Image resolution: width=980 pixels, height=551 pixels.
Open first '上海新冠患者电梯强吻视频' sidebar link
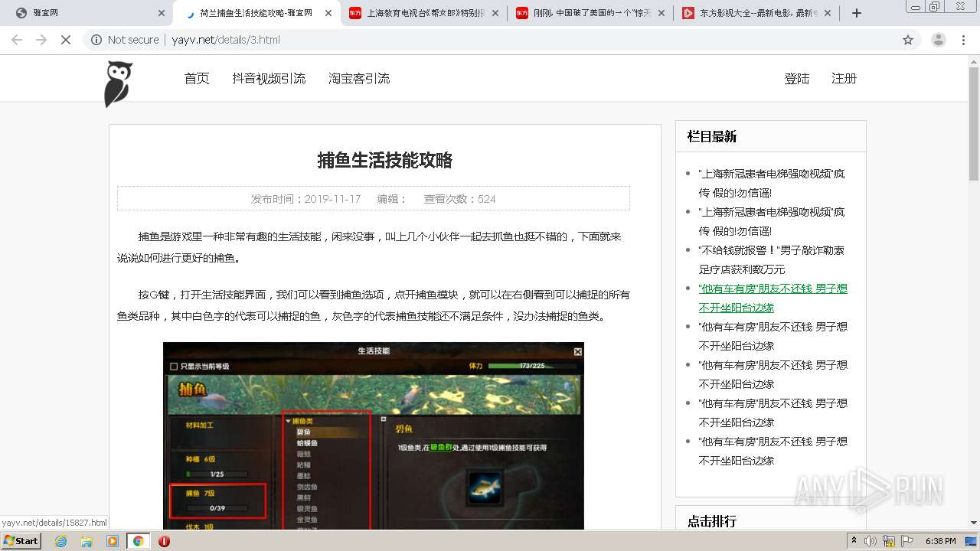click(772, 183)
